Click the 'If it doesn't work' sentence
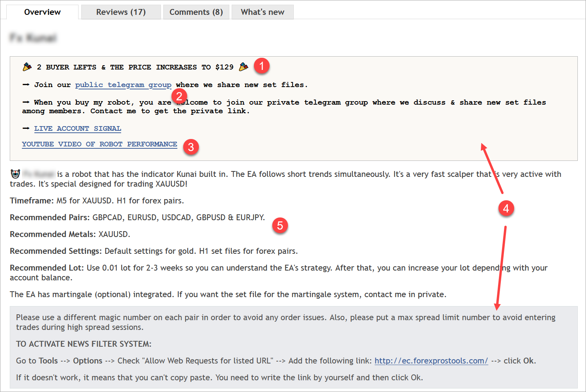 220,378
